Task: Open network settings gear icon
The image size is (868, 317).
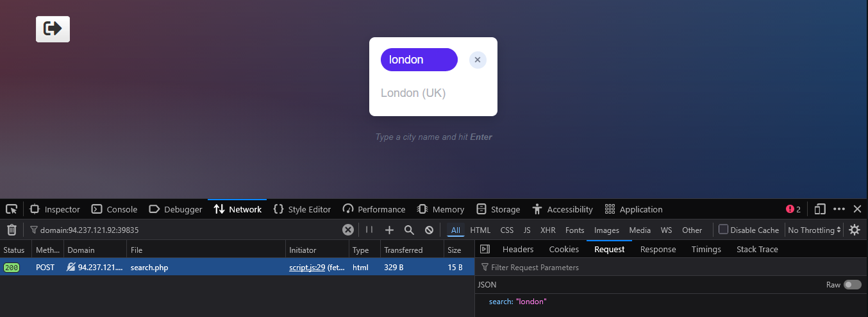Action: click(x=855, y=230)
